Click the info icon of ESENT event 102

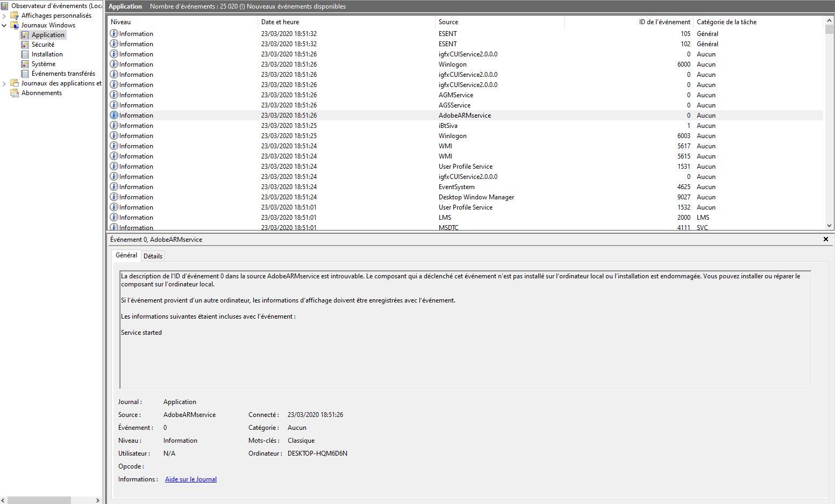point(114,44)
